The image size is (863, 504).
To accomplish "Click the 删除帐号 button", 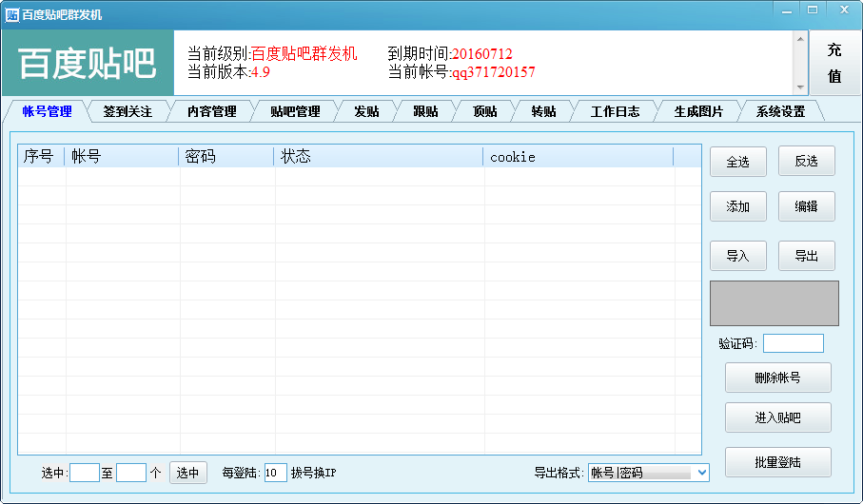I will [777, 378].
